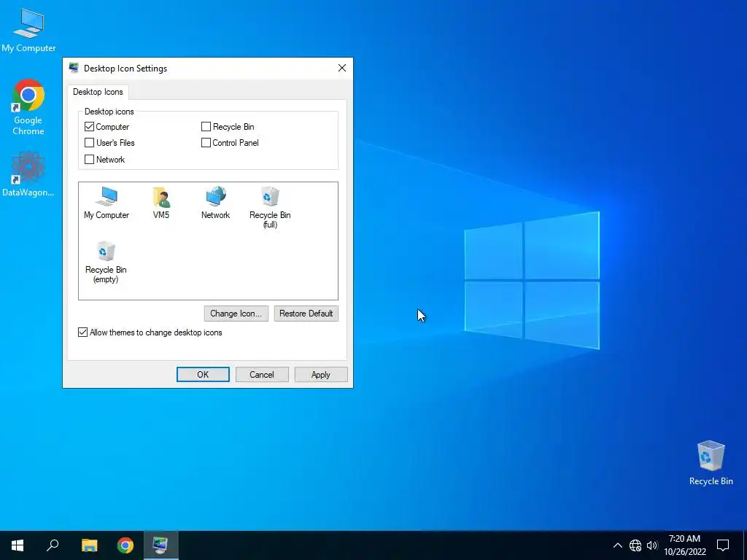Close the Desktop Icon Settings dialog

click(x=342, y=68)
